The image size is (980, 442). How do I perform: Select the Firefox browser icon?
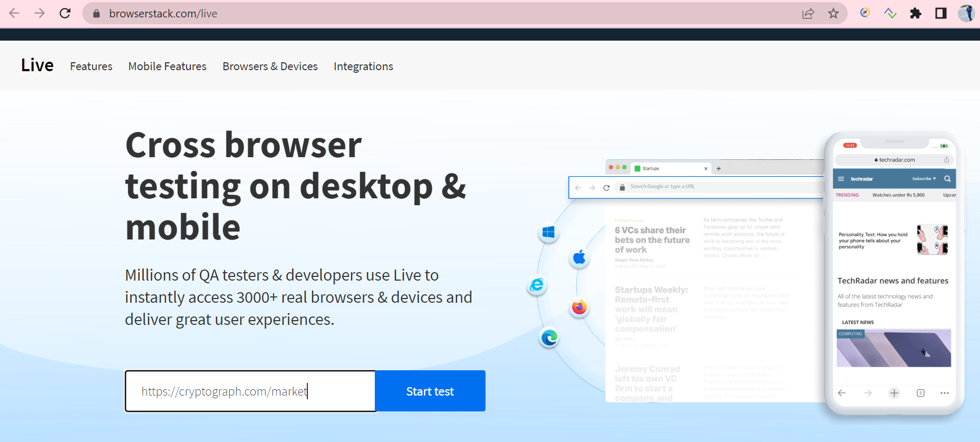[579, 307]
